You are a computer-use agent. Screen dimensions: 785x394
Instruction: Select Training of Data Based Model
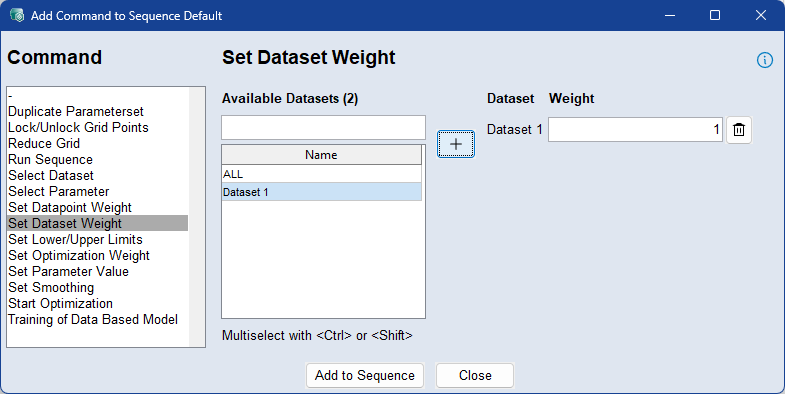93,319
